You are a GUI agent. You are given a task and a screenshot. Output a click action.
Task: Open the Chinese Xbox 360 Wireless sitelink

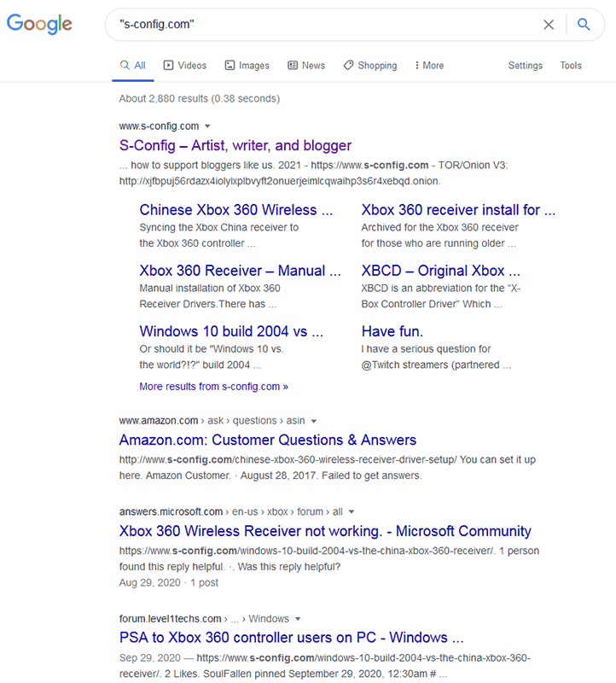pos(236,210)
